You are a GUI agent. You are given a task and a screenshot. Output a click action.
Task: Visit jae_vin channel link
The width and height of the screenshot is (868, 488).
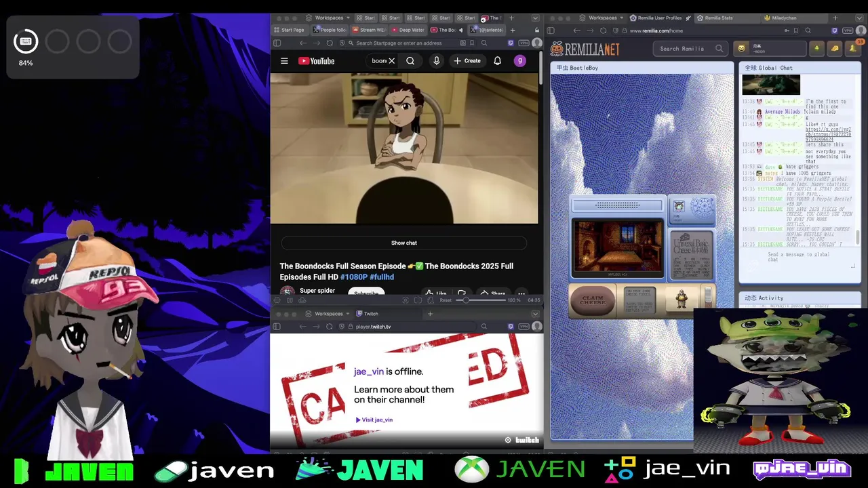point(374,420)
